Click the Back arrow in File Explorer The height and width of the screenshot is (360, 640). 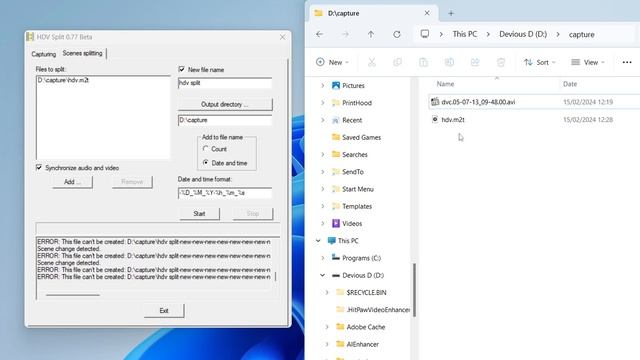(x=320, y=34)
